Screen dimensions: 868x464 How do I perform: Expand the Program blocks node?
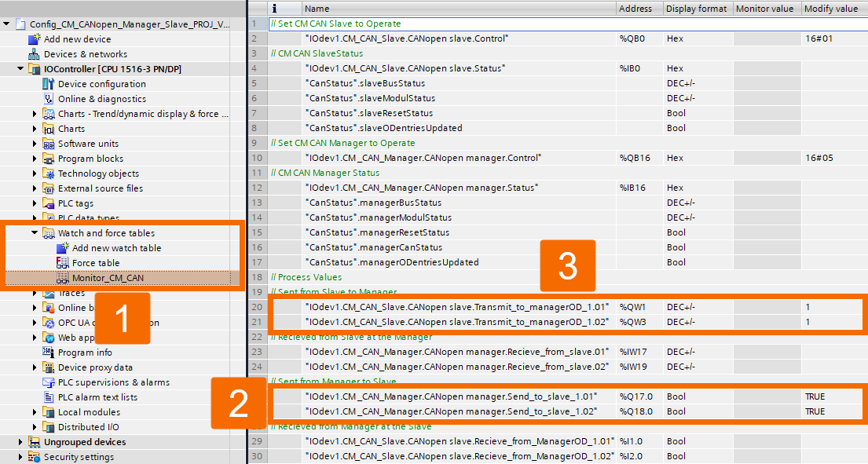35,158
